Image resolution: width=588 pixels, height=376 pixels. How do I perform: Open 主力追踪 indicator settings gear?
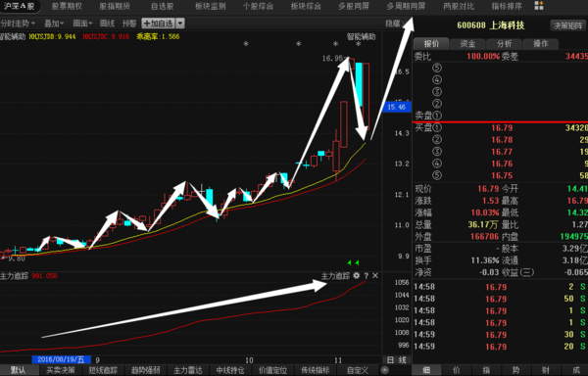[x=357, y=275]
